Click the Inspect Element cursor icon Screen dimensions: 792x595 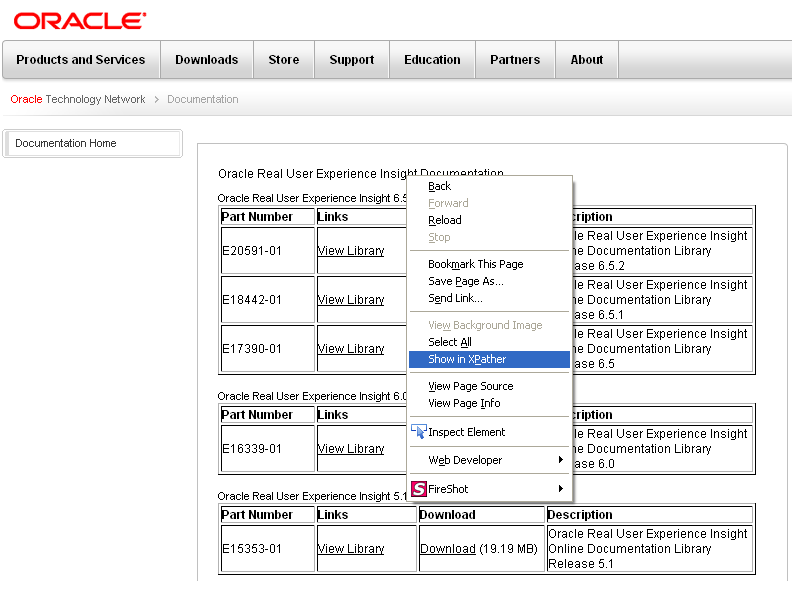[x=419, y=431]
